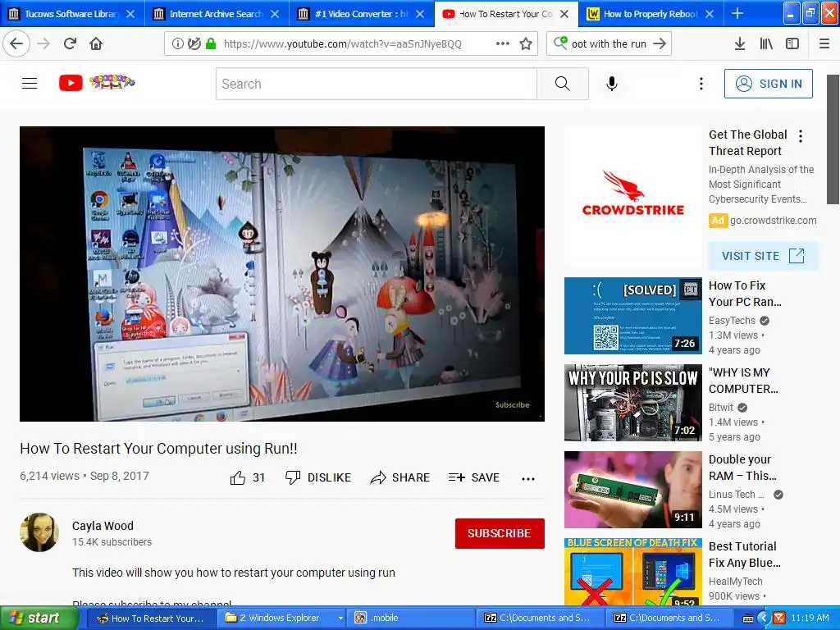Show site information icon in address bar

pyautogui.click(x=177, y=44)
